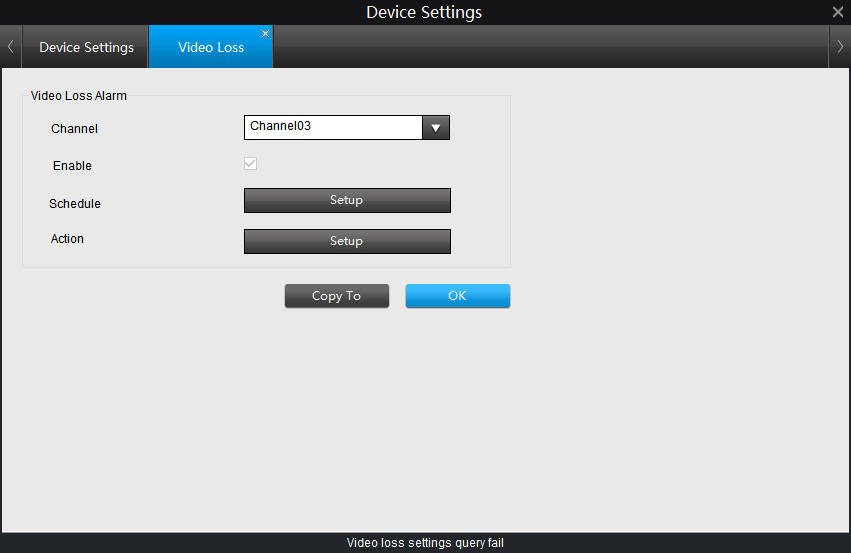Image resolution: width=851 pixels, height=553 pixels.
Task: Click the 'Enable' label
Action: tap(72, 166)
